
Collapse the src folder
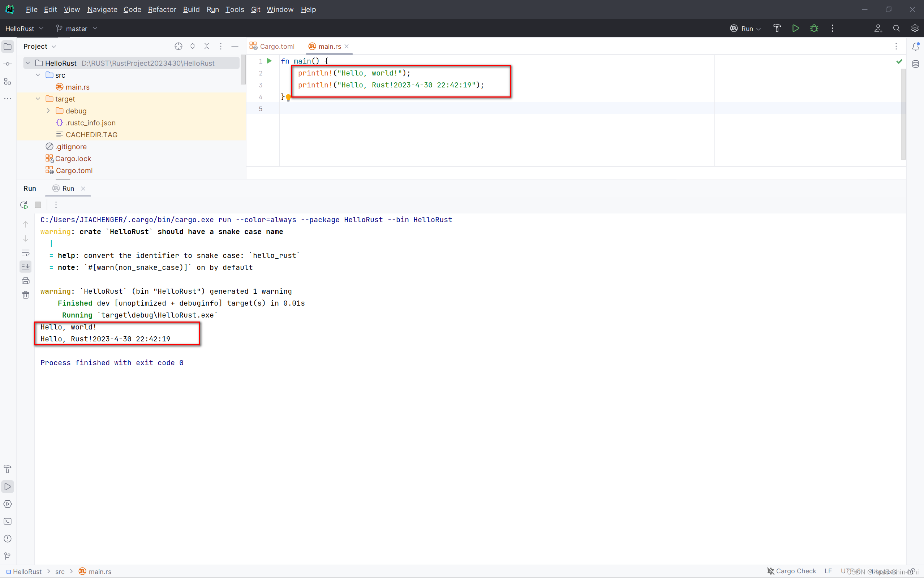coord(38,75)
